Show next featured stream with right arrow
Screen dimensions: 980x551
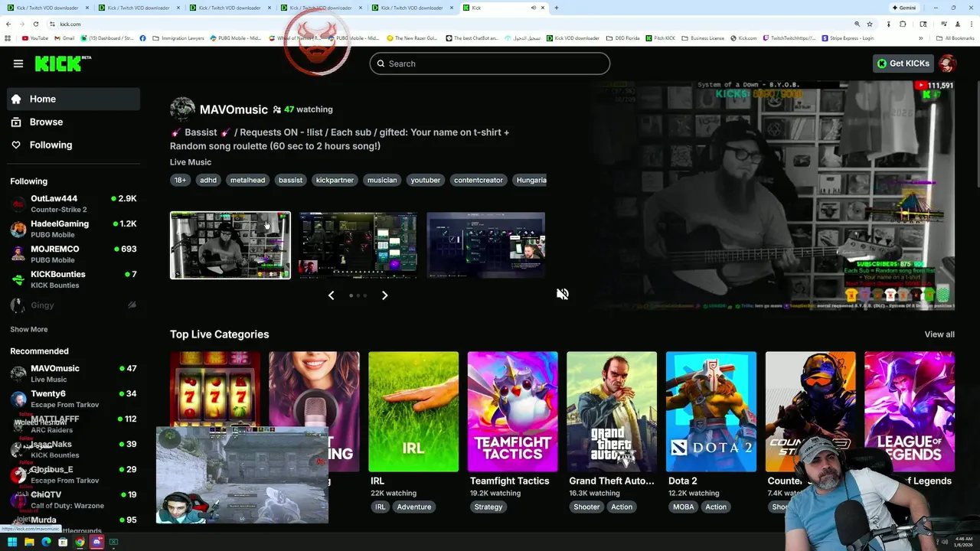click(x=384, y=295)
